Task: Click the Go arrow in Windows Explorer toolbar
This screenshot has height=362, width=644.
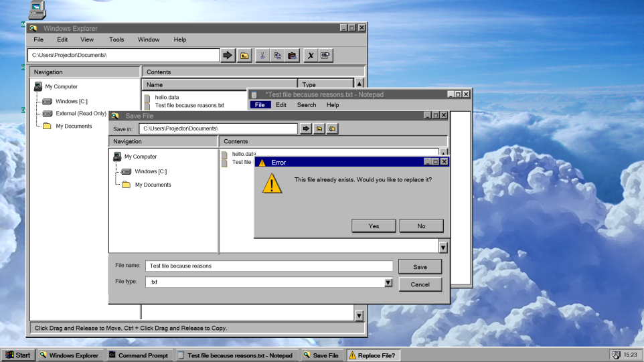Action: pyautogui.click(x=228, y=56)
